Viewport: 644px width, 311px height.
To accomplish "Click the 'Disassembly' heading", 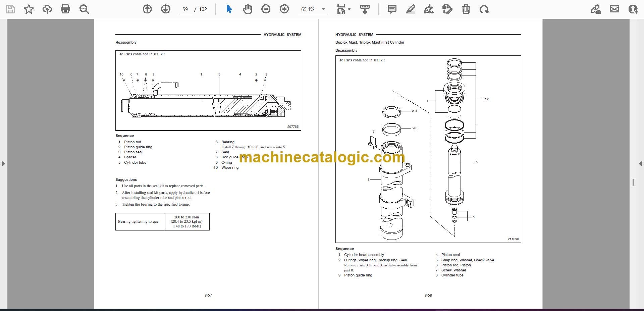I will pyautogui.click(x=346, y=50).
